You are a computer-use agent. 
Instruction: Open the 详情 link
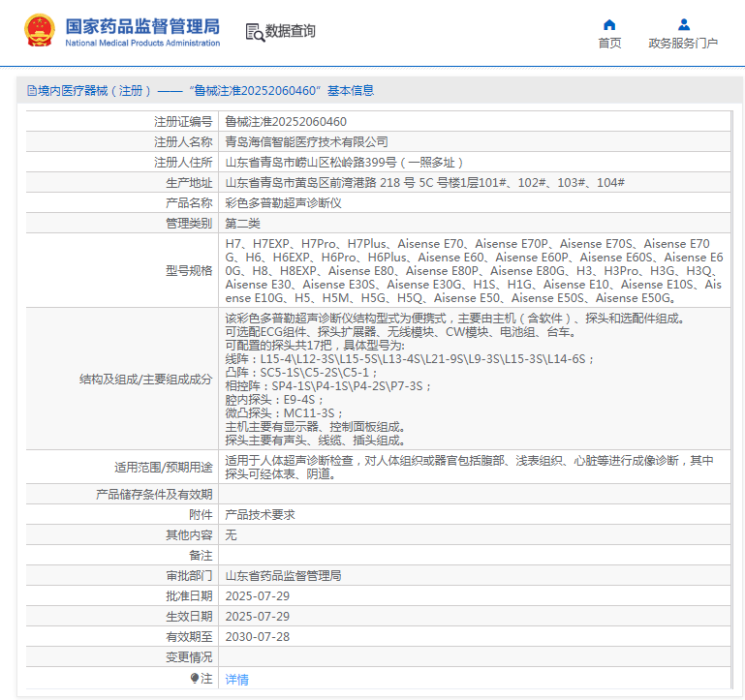[236, 680]
